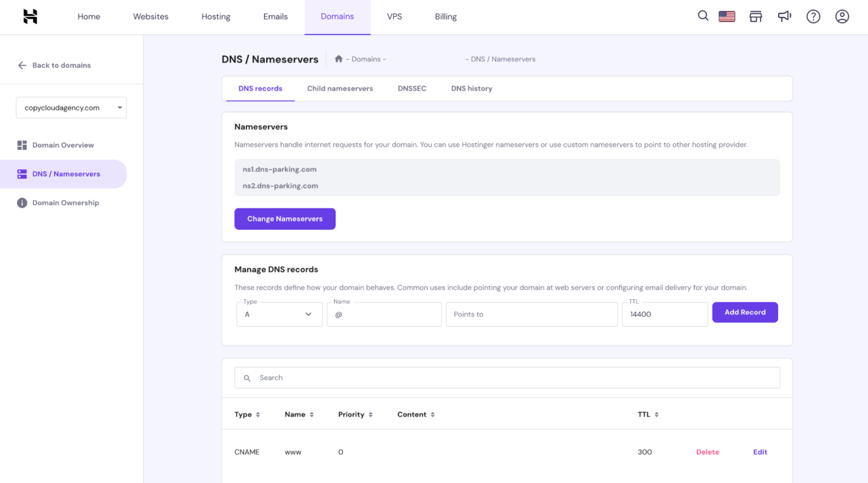
Task: Sort records by the Type column
Action: coord(248,414)
